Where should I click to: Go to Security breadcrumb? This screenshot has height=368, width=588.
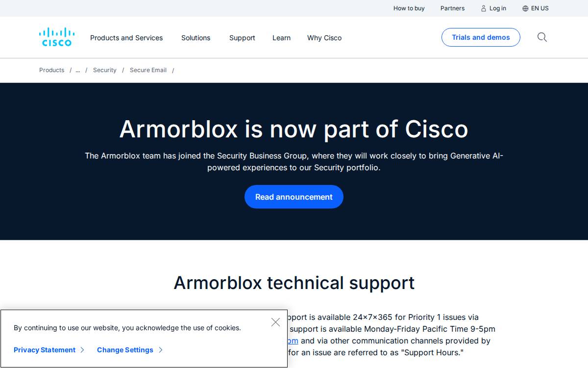point(105,70)
